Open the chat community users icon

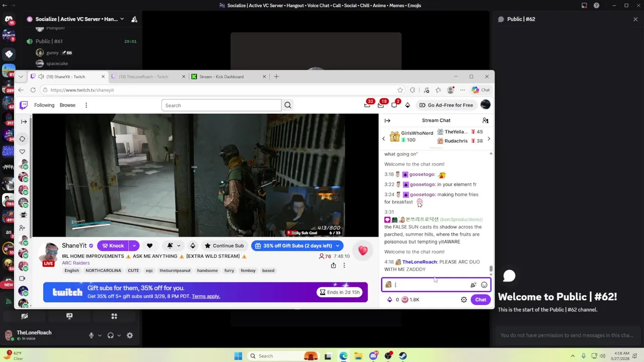pos(486,121)
